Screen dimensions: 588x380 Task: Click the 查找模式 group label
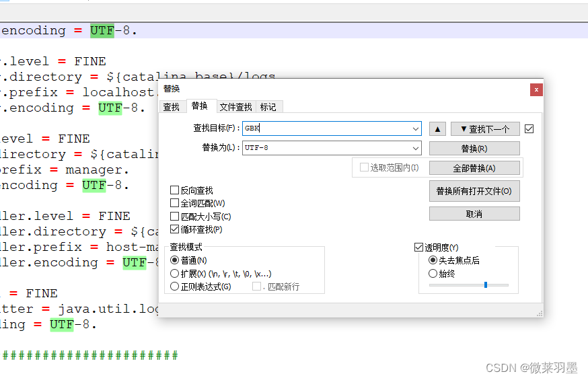[x=186, y=247]
